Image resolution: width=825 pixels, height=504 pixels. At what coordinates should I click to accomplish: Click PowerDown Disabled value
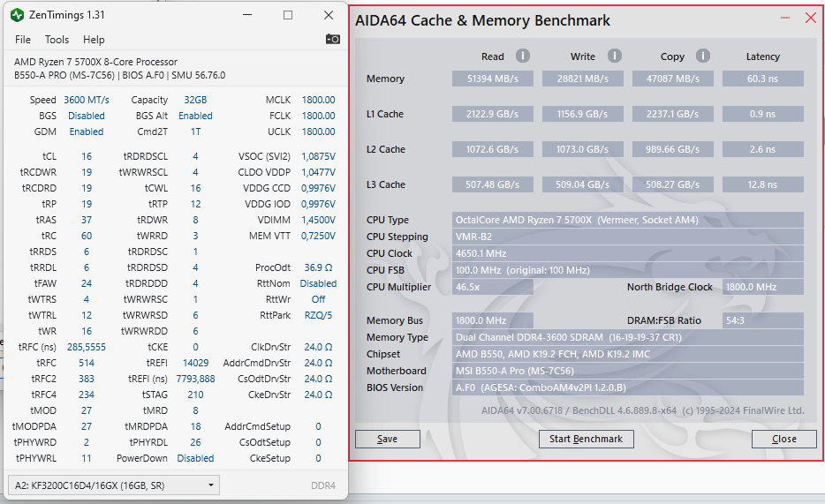click(195, 458)
